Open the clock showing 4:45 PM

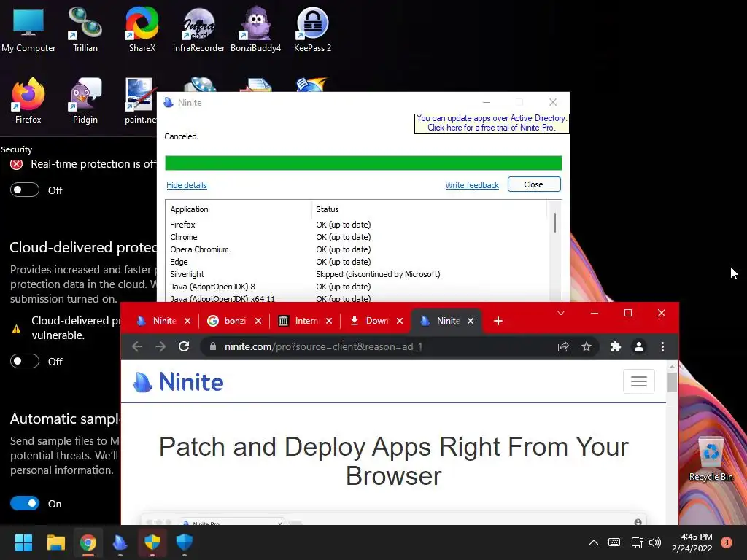click(692, 542)
